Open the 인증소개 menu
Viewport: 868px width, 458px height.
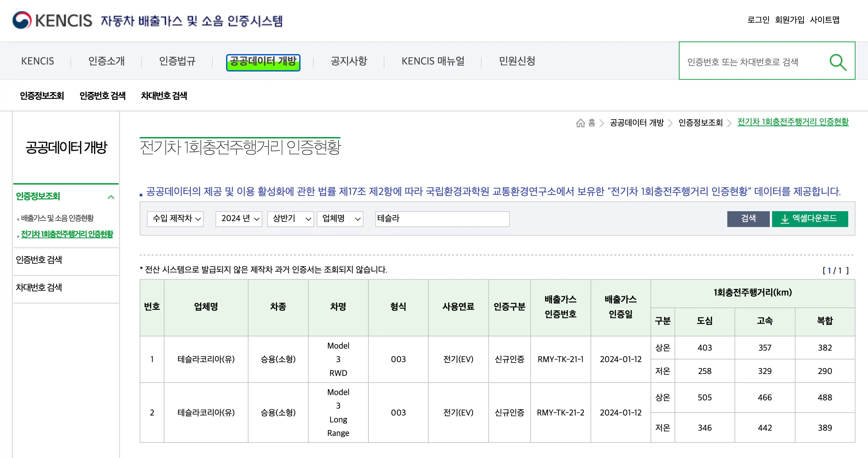coord(106,61)
